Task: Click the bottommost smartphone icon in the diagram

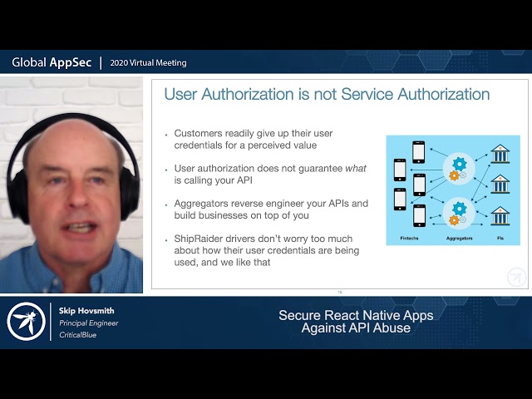Action: (419, 215)
